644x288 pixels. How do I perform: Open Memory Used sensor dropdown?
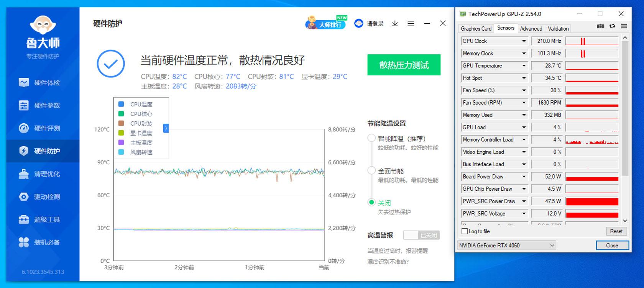tap(524, 115)
